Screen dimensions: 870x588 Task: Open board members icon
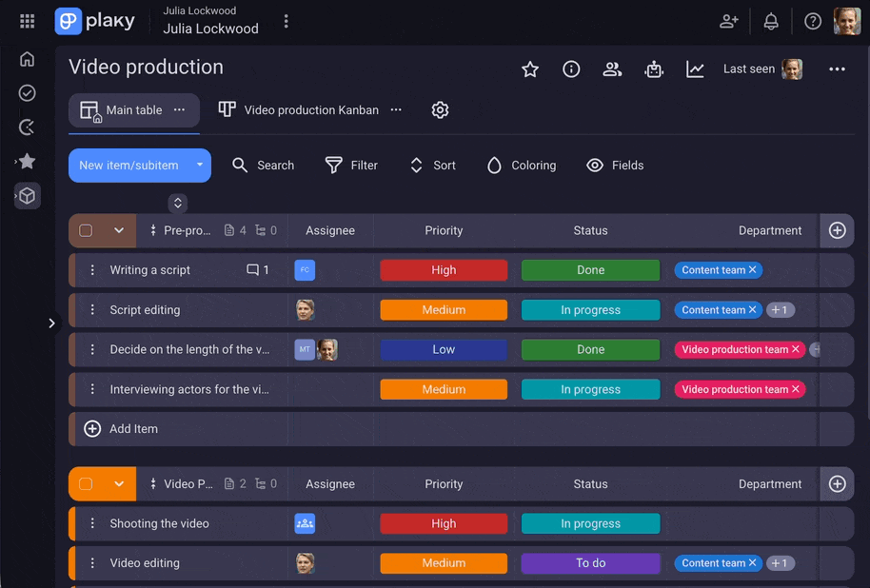tap(612, 69)
